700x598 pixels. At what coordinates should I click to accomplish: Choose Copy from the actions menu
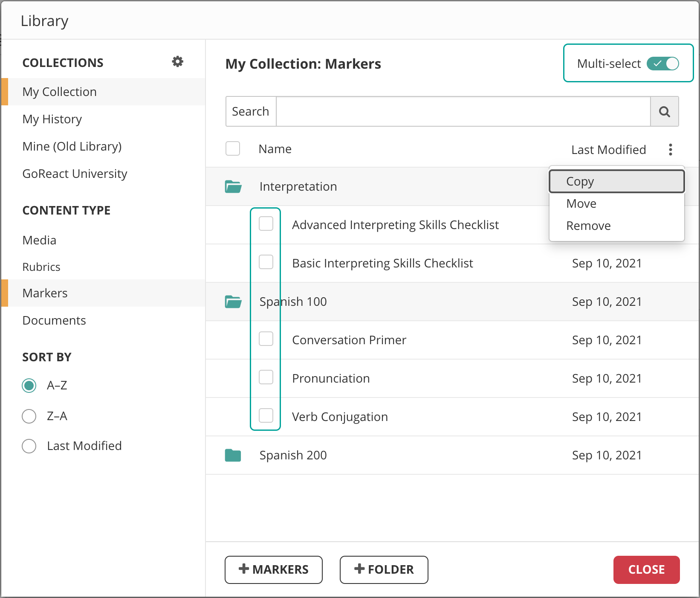(x=616, y=181)
